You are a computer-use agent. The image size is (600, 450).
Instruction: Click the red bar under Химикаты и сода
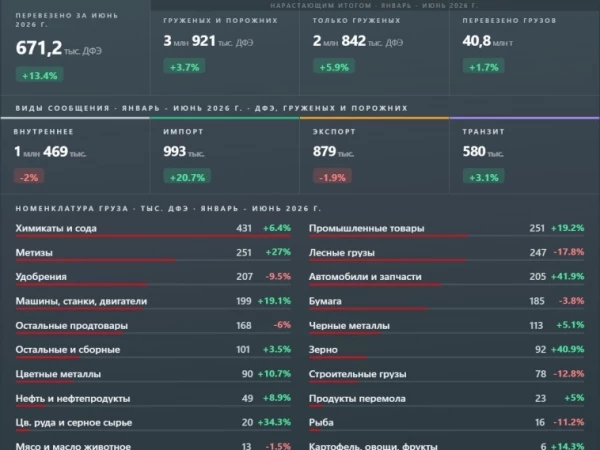(x=153, y=236)
